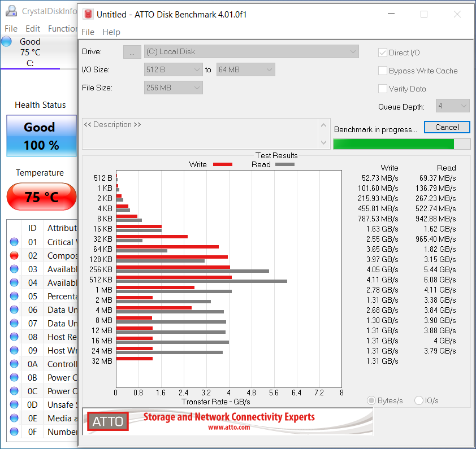Click the ATTO logo in the banner

pyautogui.click(x=106, y=421)
